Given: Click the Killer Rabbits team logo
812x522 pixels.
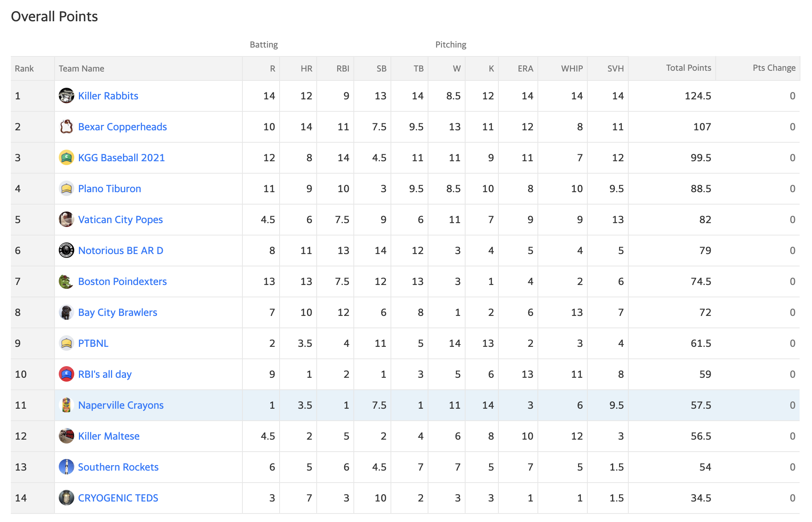Looking at the screenshot, I should point(67,96).
